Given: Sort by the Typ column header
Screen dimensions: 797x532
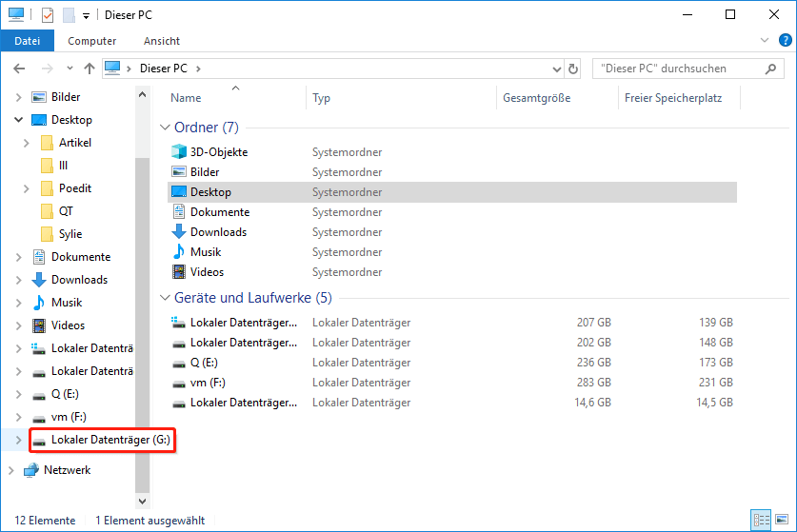Looking at the screenshot, I should tap(321, 98).
